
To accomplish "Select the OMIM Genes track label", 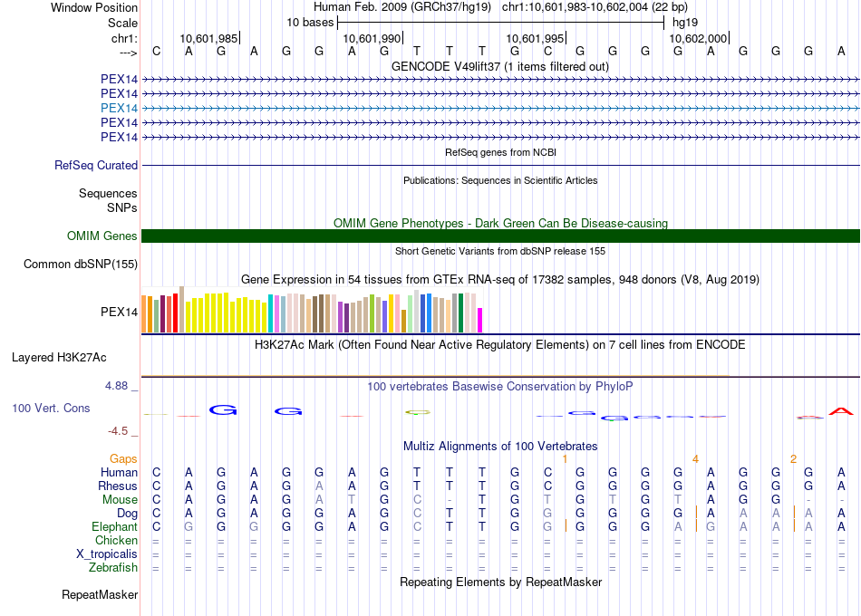I will click(102, 236).
